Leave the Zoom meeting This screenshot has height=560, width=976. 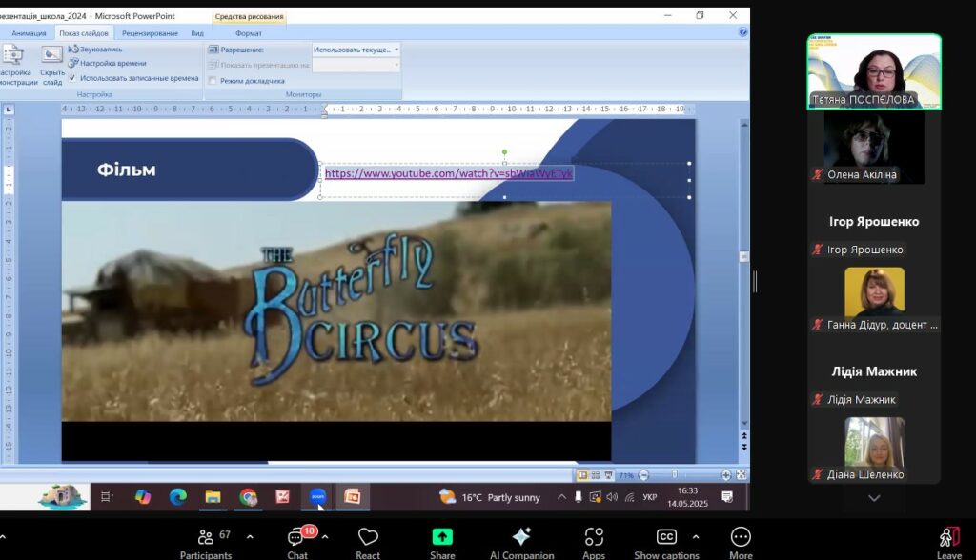click(x=949, y=543)
